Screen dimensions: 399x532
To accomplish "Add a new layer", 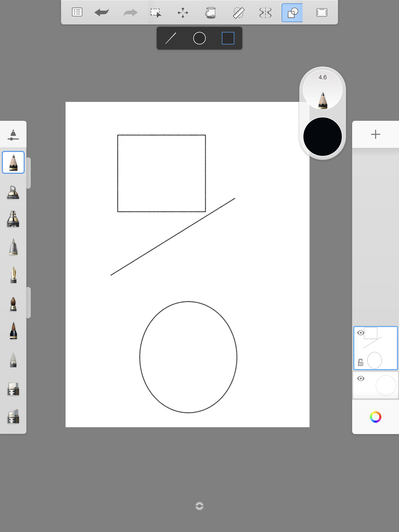I will [376, 134].
